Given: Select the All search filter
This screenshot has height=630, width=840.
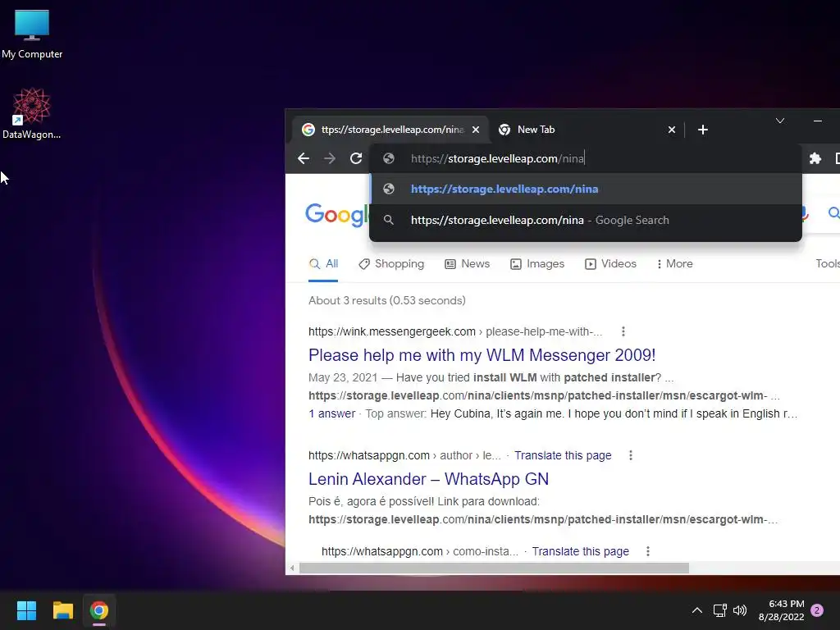Looking at the screenshot, I should tap(323, 263).
